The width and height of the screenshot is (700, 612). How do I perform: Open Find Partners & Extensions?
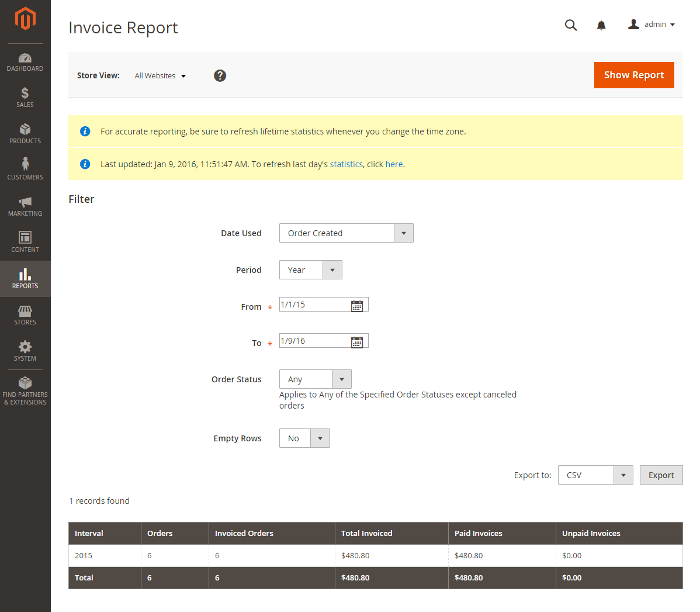tap(25, 391)
